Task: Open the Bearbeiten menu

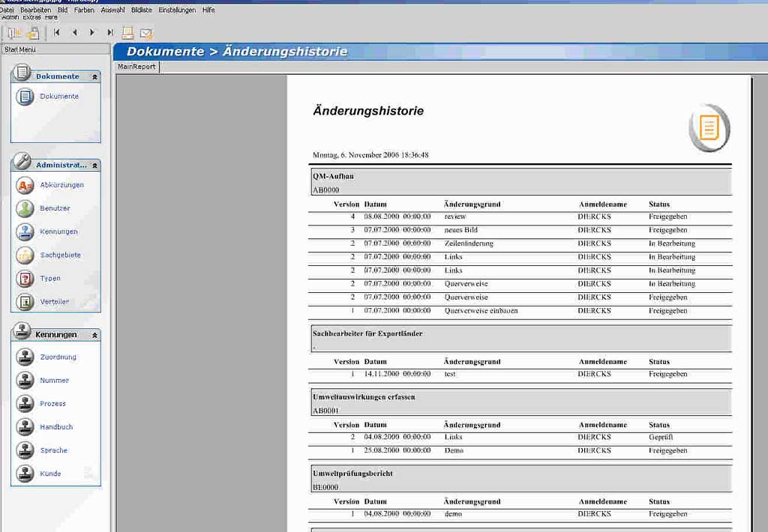Action: tap(35, 10)
